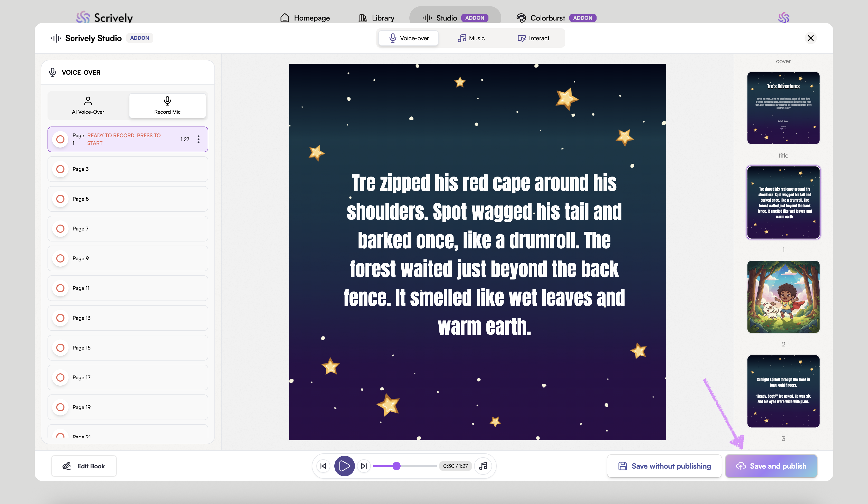Select the Record Mic option
The image size is (868, 504).
(167, 105)
